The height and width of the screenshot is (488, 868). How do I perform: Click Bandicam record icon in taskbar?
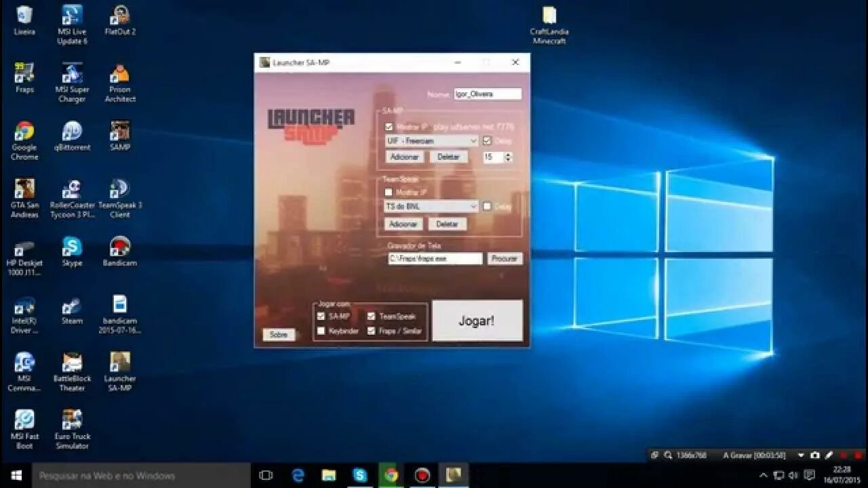[x=422, y=475]
